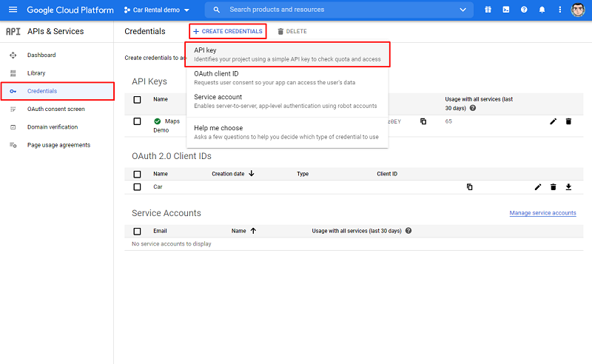Screen dimensions: 592x364
Task: Copy the Maps Demo API key
Action: pos(423,121)
